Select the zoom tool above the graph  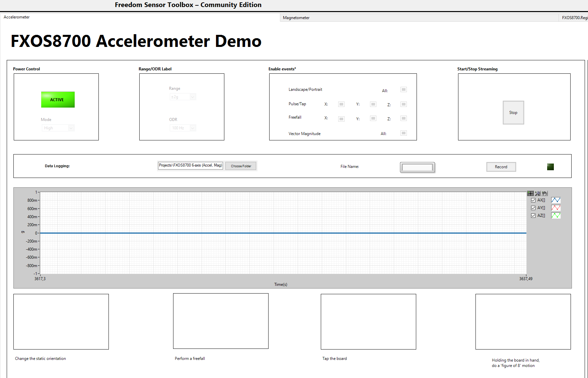(x=537, y=193)
